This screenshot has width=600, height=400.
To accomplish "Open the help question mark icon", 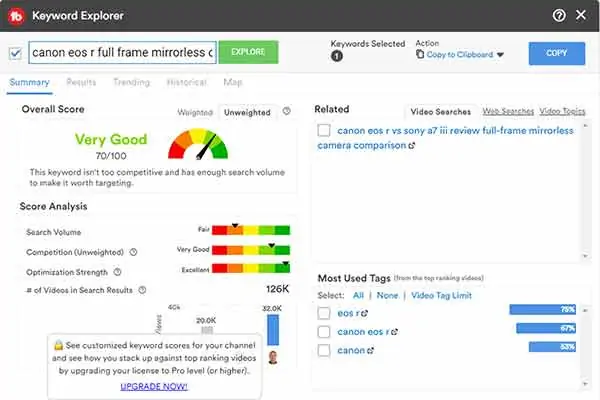I will tap(559, 15).
